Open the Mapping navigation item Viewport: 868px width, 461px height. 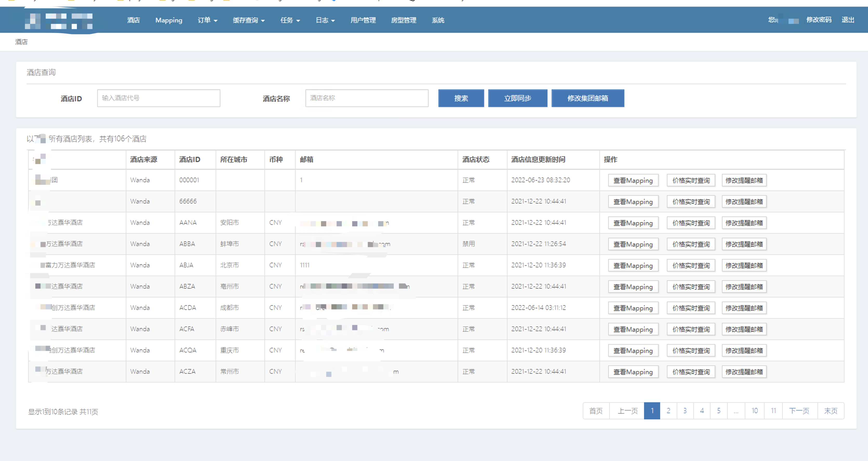pyautogui.click(x=169, y=20)
